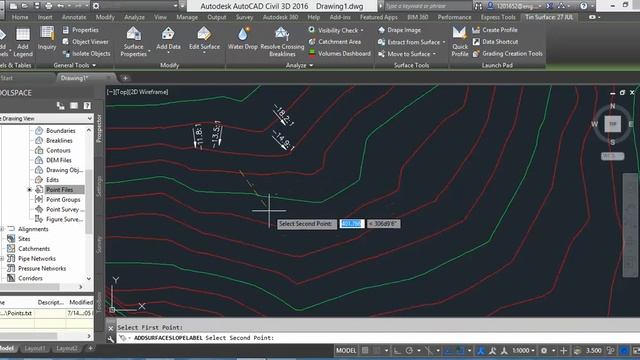Image resolution: width=640 pixels, height=360 pixels.
Task: Click Create Profile in Launch Pad
Action: point(495,30)
